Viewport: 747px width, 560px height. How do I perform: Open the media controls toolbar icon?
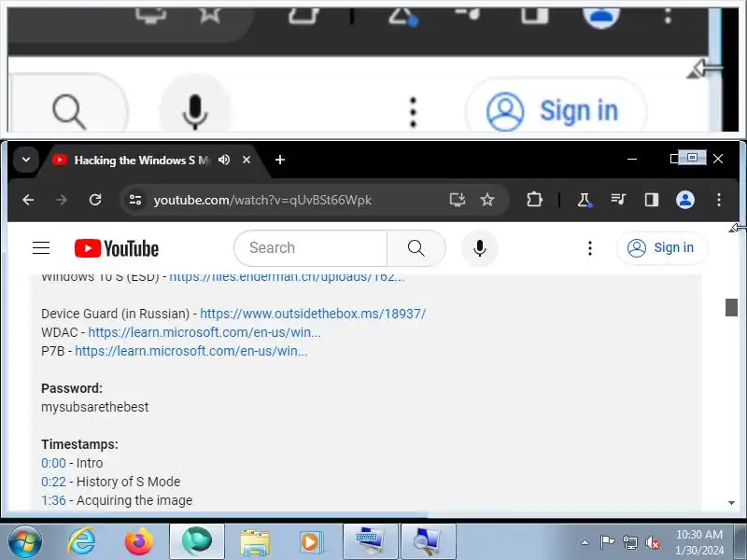(618, 199)
